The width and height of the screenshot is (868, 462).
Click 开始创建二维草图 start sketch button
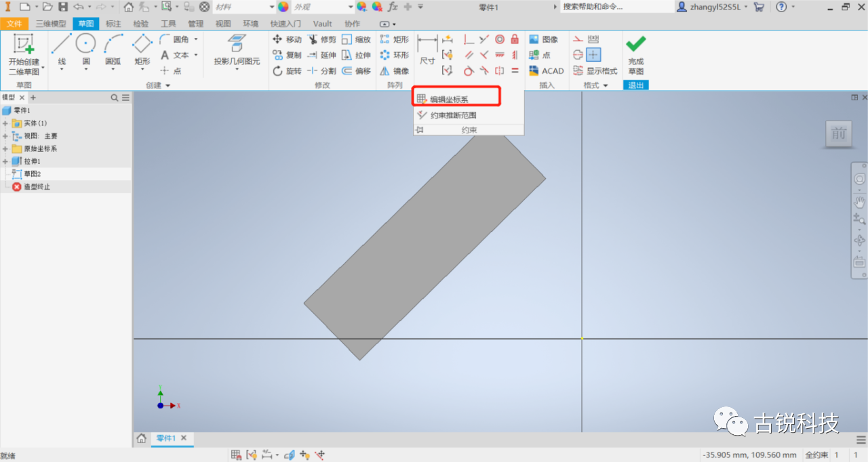point(24,54)
